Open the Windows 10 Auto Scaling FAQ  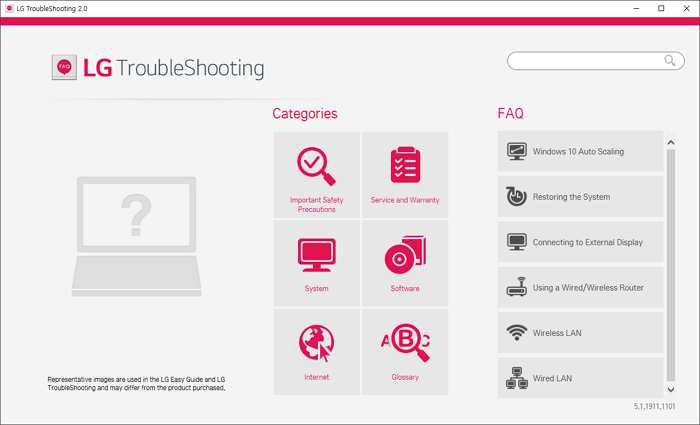pyautogui.click(x=580, y=151)
